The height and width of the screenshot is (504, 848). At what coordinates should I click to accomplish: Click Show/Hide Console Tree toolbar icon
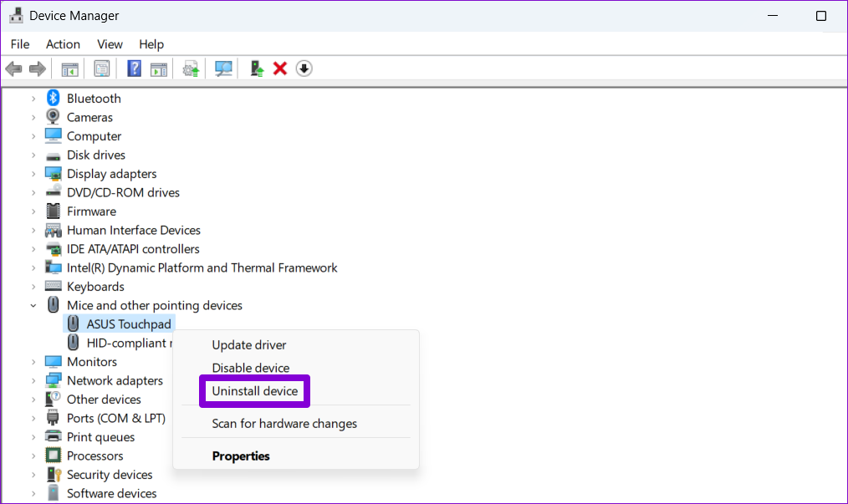70,69
